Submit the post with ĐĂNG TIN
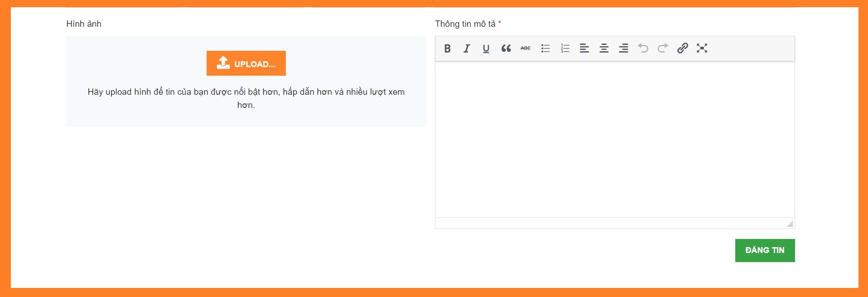Image resolution: width=868 pixels, height=297 pixels. tap(765, 250)
